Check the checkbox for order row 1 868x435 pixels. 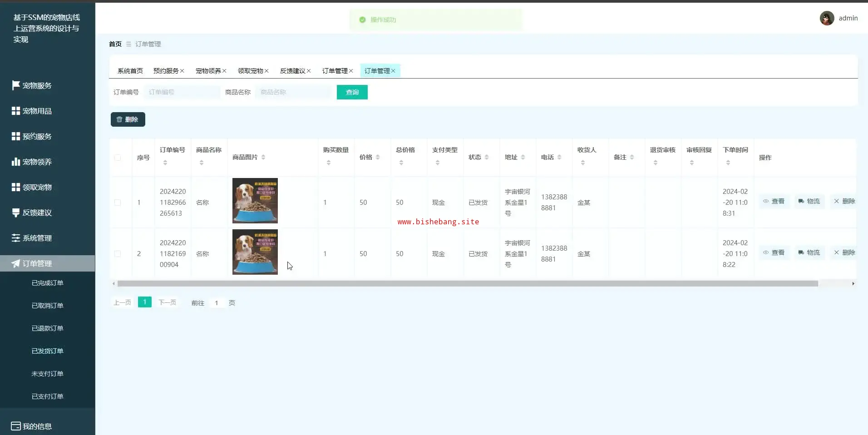pyautogui.click(x=118, y=203)
